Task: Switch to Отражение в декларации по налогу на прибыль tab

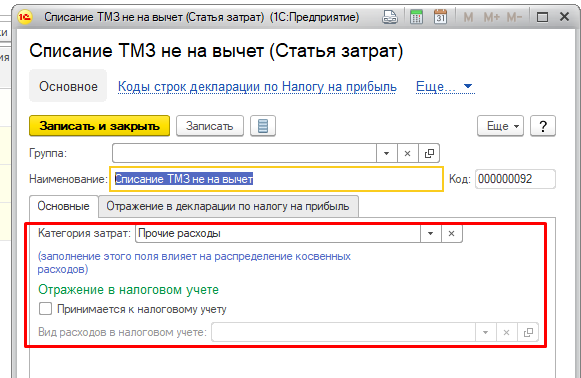Action: pos(228,206)
